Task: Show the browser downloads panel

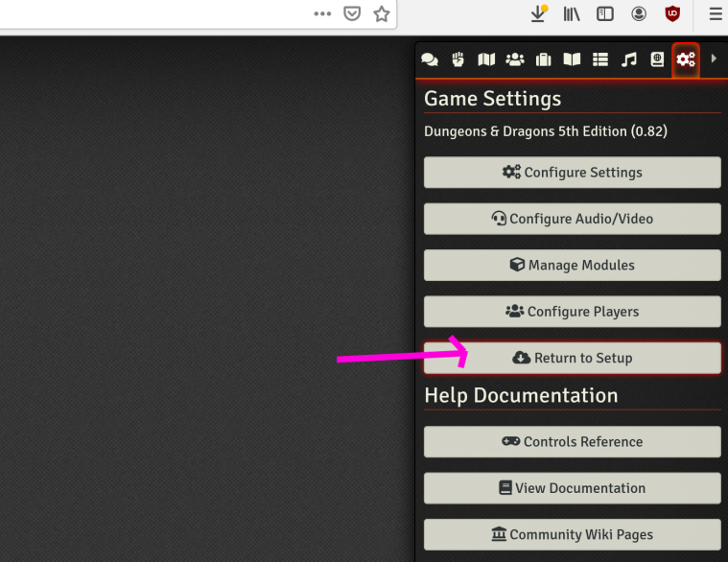Action: [538, 14]
